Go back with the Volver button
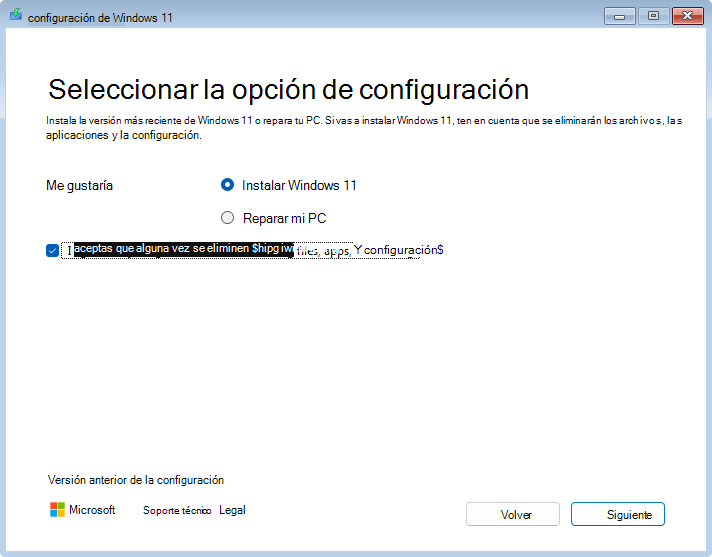Image resolution: width=712 pixels, height=557 pixels. 513,514
